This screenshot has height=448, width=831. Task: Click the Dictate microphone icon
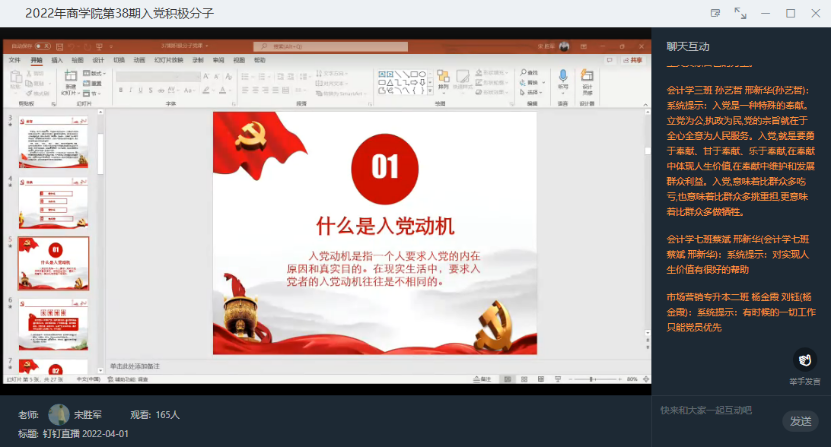563,79
